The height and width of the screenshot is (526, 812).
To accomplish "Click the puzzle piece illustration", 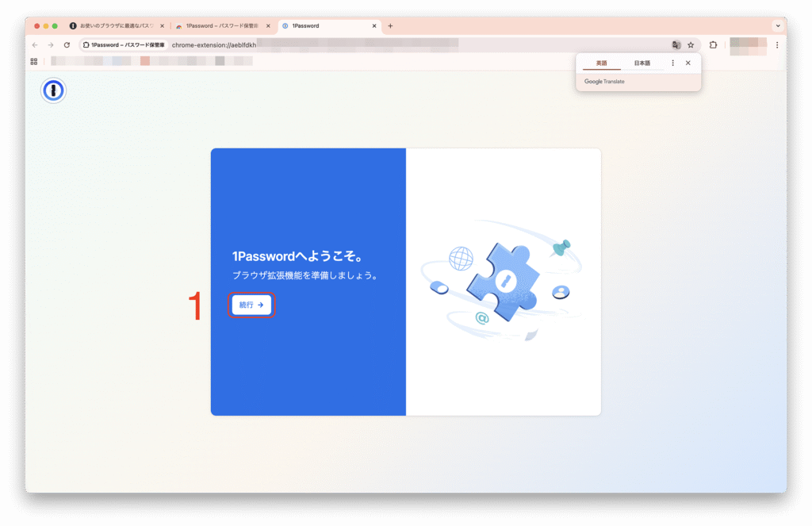I will 504,282.
